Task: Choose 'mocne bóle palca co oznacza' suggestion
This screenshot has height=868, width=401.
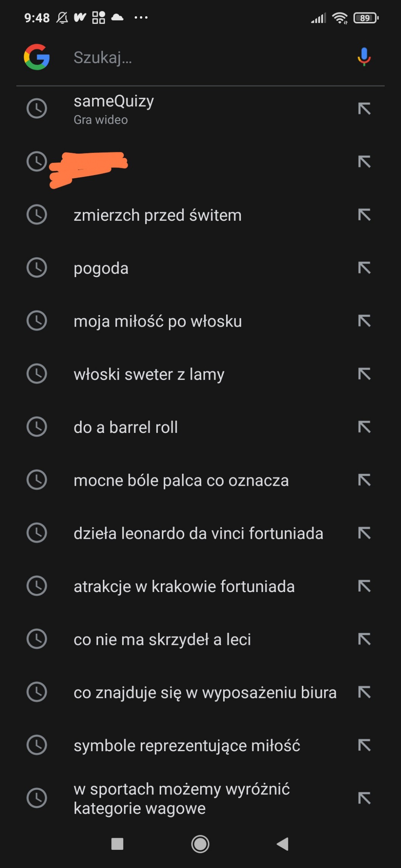Action: pos(181,480)
